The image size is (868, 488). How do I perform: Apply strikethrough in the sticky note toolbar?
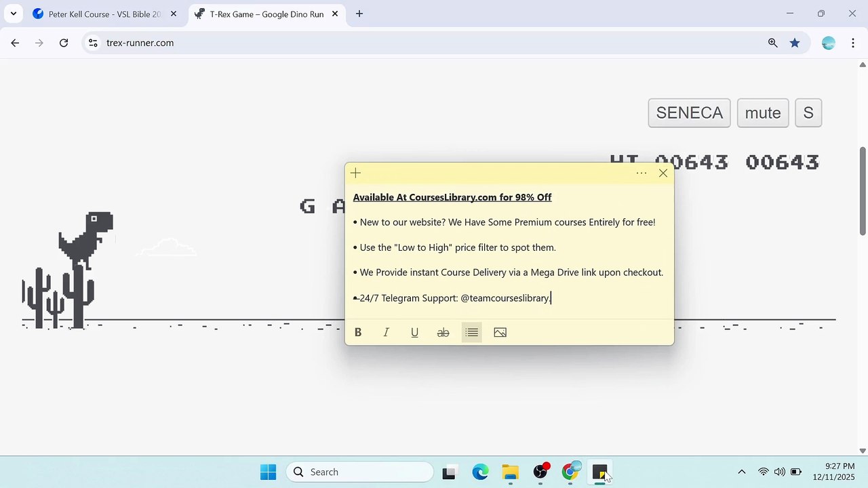point(443,332)
